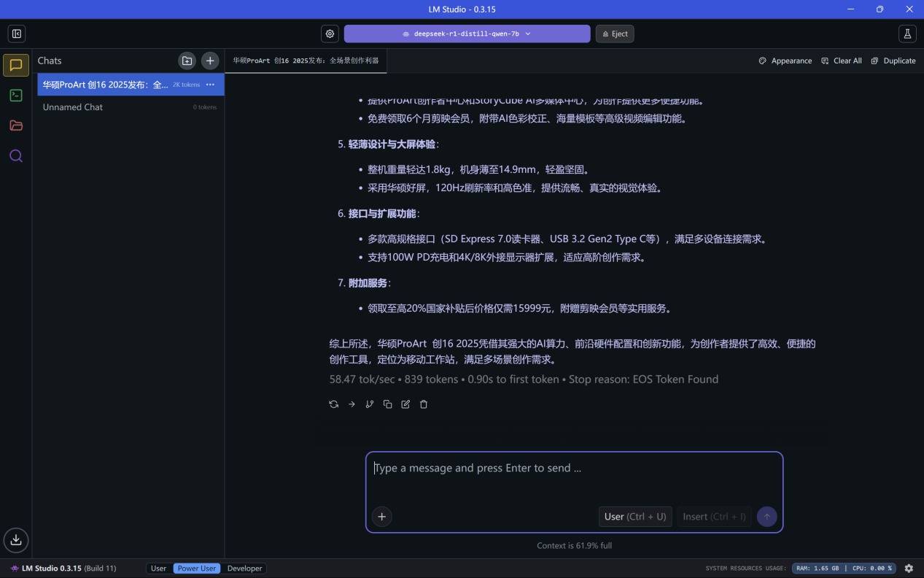This screenshot has width=924, height=578.
Task: Collapse the left sidebar panel icon
Action: tap(16, 34)
